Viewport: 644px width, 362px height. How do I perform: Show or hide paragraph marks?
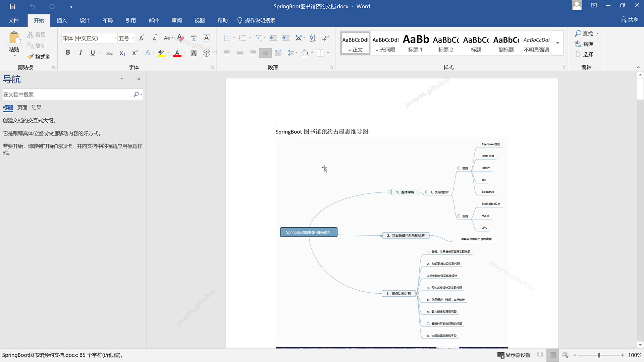pyautogui.click(x=326, y=38)
